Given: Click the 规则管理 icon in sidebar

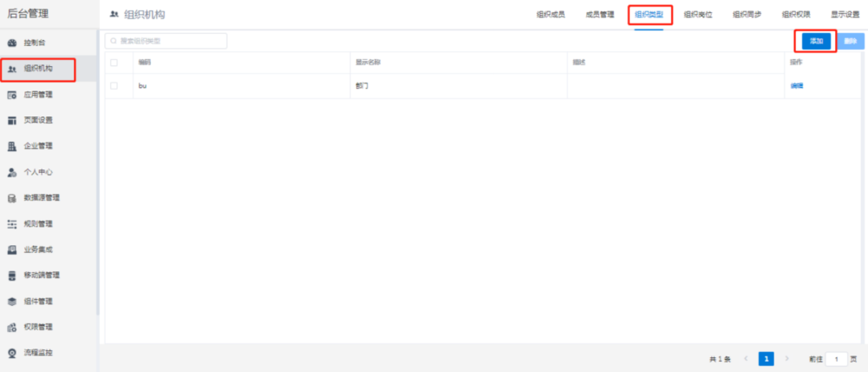Looking at the screenshot, I should pyautogui.click(x=12, y=224).
